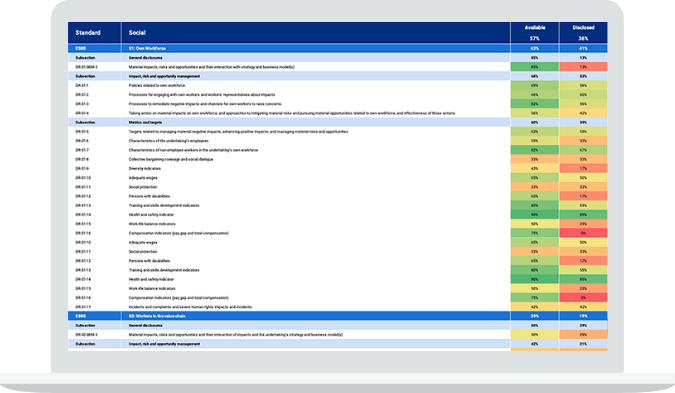This screenshot has width=675, height=393.
Task: Click Available cell for 'Diversity indicators'
Action: (x=535, y=169)
